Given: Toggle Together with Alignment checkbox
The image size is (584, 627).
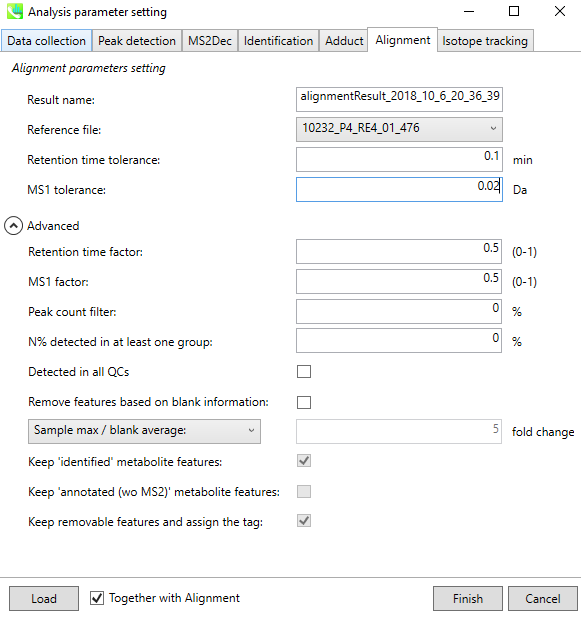Looking at the screenshot, I should [97, 598].
